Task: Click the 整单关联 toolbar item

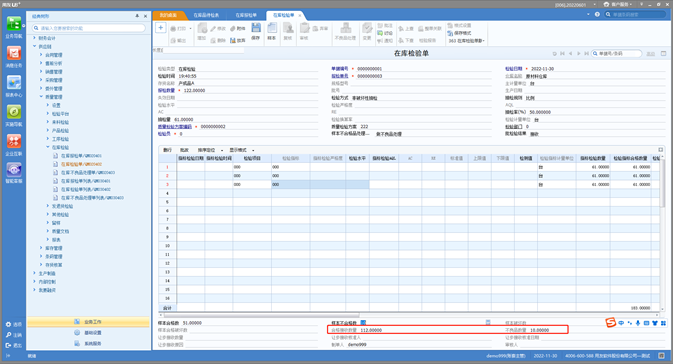Action: click(x=430, y=28)
